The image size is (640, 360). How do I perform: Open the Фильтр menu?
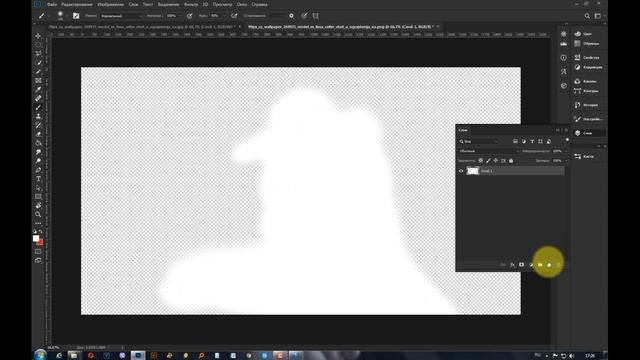pos(191,4)
